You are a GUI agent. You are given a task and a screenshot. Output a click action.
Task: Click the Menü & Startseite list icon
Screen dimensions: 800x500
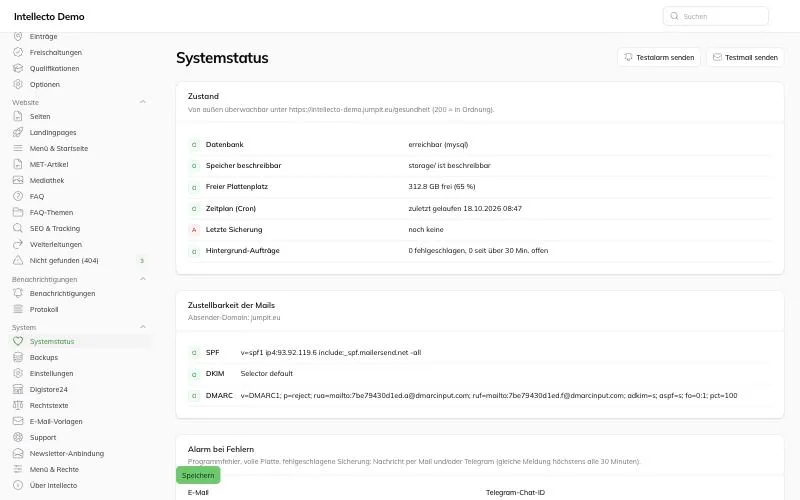point(18,148)
